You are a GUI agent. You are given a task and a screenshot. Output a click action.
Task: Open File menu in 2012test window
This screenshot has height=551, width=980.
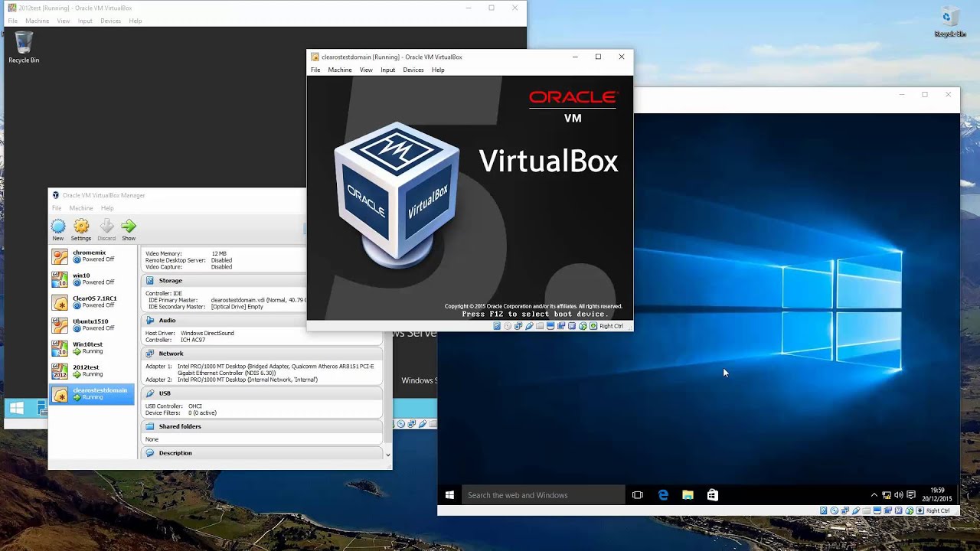click(x=13, y=21)
